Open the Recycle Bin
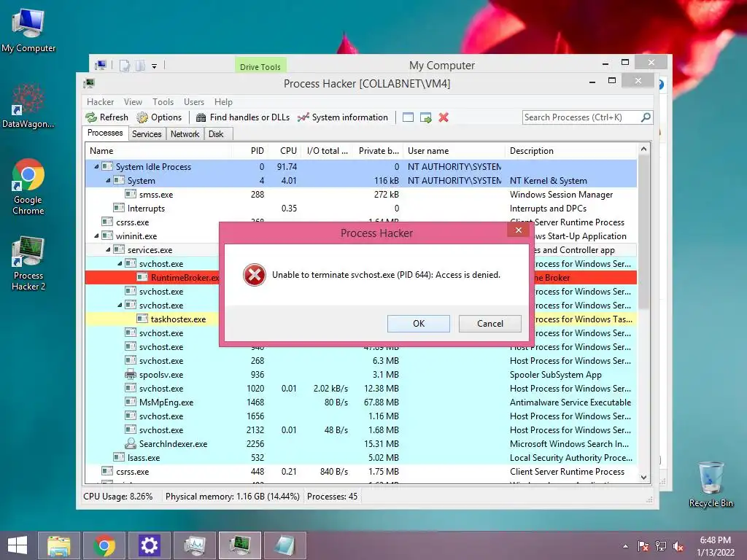Screen dimensions: 747x560 (711, 484)
